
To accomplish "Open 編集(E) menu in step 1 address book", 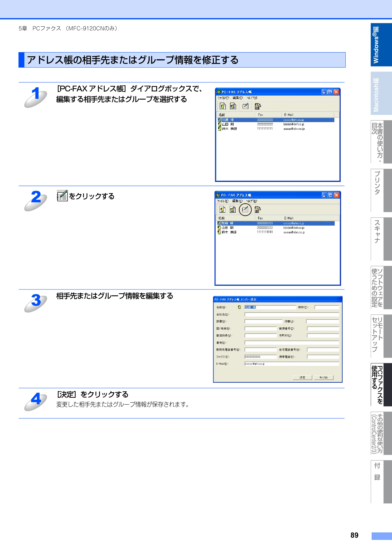I will click(238, 98).
